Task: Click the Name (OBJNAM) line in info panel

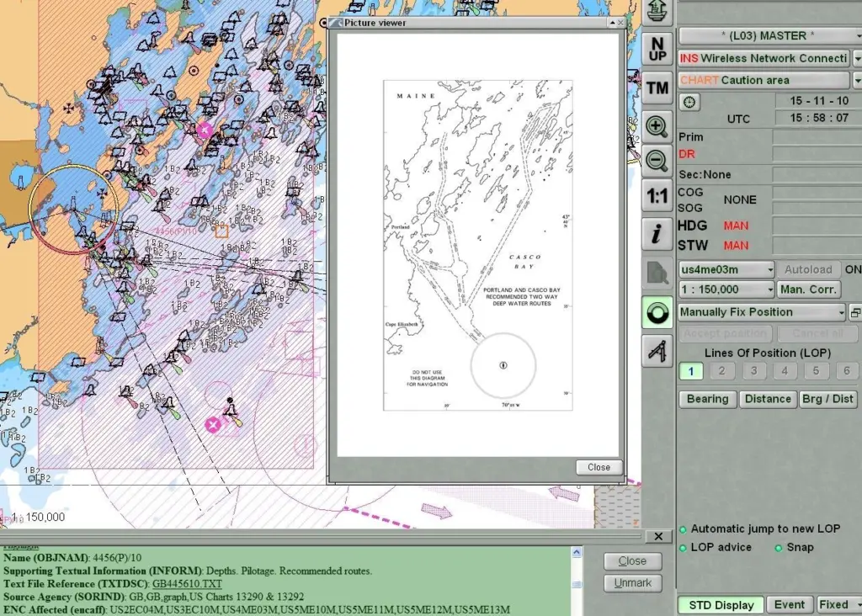Action: click(72, 558)
